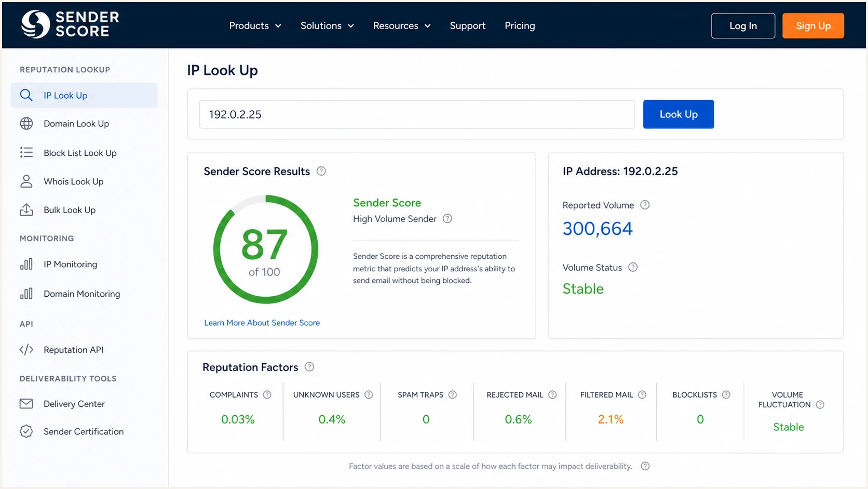The width and height of the screenshot is (868, 489).
Task: Click the blue Look Up button
Action: (679, 114)
